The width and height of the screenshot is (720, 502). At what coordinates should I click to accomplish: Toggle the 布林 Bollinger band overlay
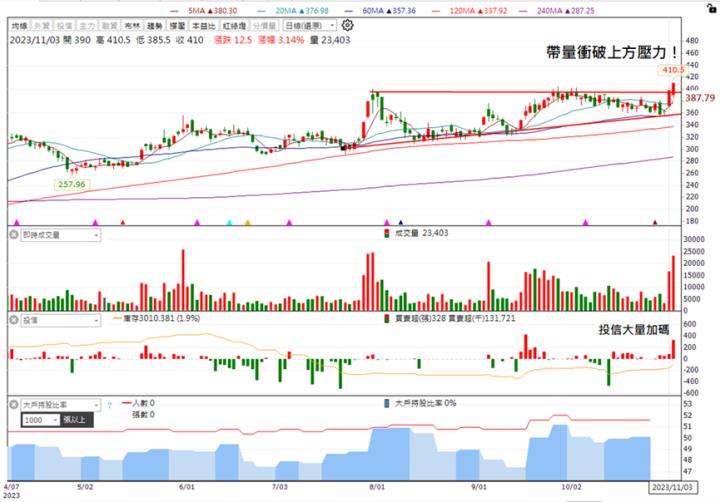tap(132, 26)
